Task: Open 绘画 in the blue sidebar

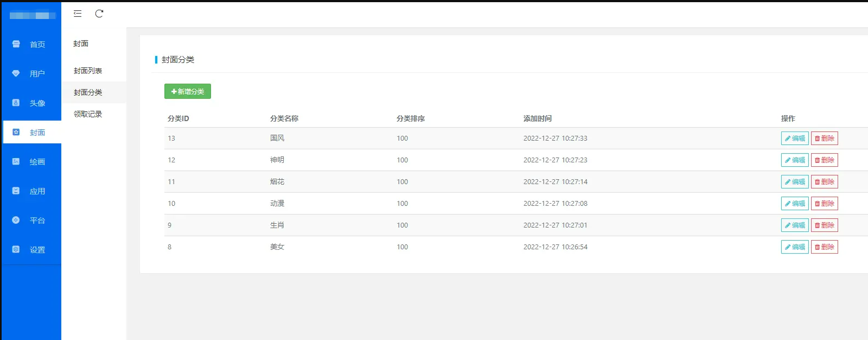Action: point(31,161)
